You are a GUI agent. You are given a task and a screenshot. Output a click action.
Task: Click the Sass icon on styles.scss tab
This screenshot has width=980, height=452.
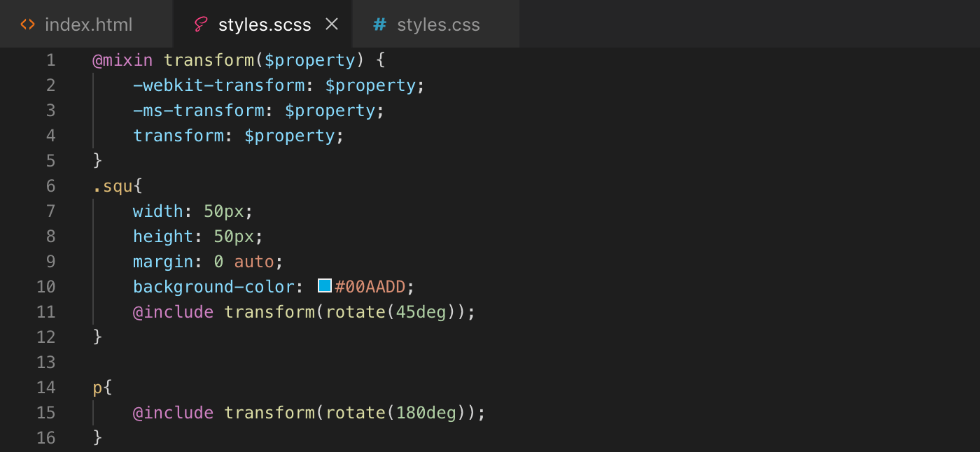(x=201, y=24)
